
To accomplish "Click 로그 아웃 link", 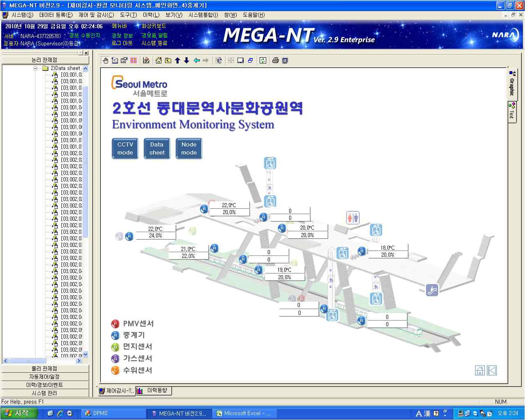I will click(x=122, y=43).
